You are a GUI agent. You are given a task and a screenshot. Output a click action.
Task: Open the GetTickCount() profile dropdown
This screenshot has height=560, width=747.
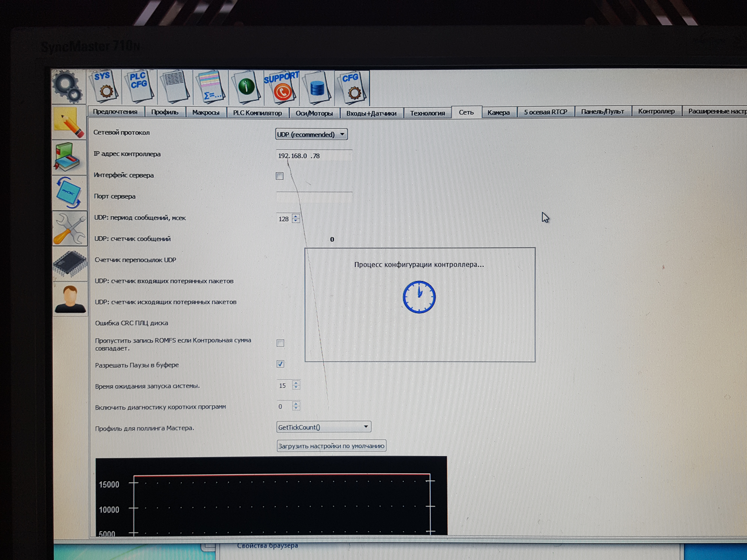click(x=323, y=427)
